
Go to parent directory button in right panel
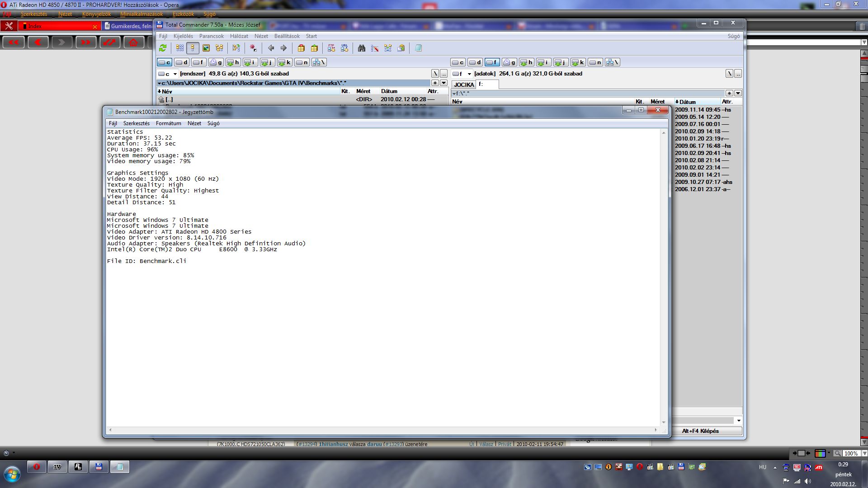tap(738, 74)
